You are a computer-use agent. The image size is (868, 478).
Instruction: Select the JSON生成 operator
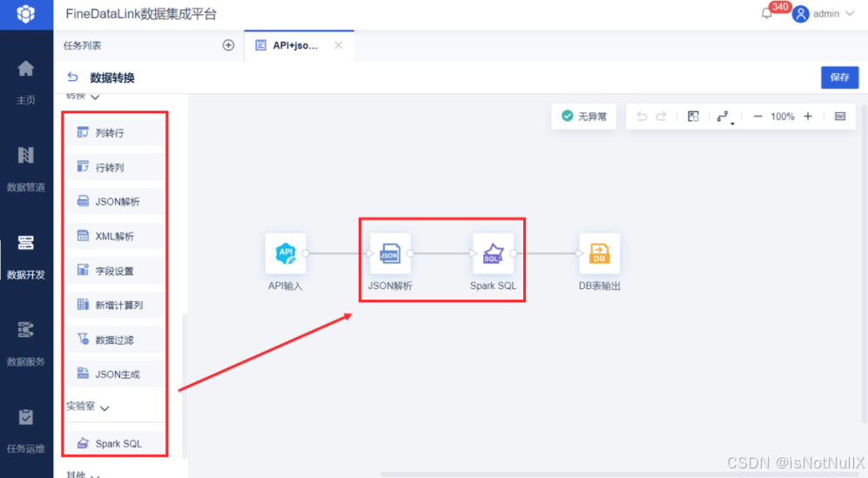[x=116, y=374]
